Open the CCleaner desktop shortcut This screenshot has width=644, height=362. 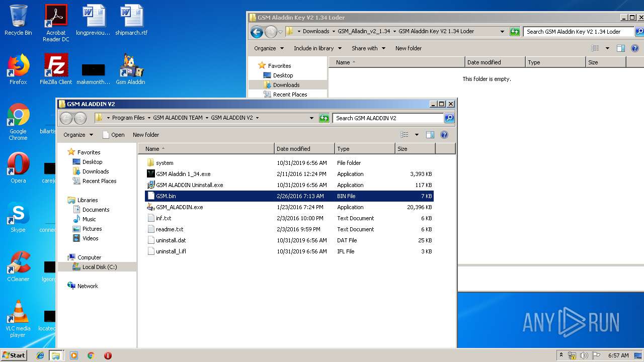tap(18, 266)
